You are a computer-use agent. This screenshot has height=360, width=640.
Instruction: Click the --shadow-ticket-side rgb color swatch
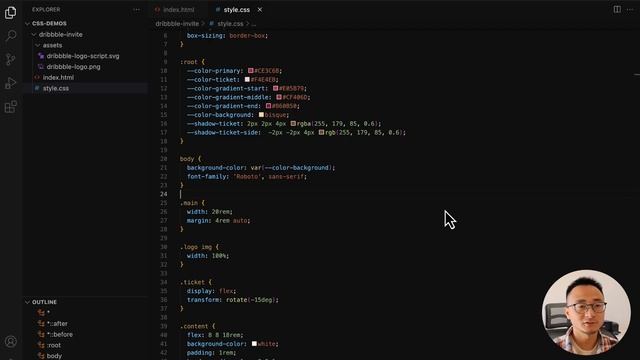point(321,132)
